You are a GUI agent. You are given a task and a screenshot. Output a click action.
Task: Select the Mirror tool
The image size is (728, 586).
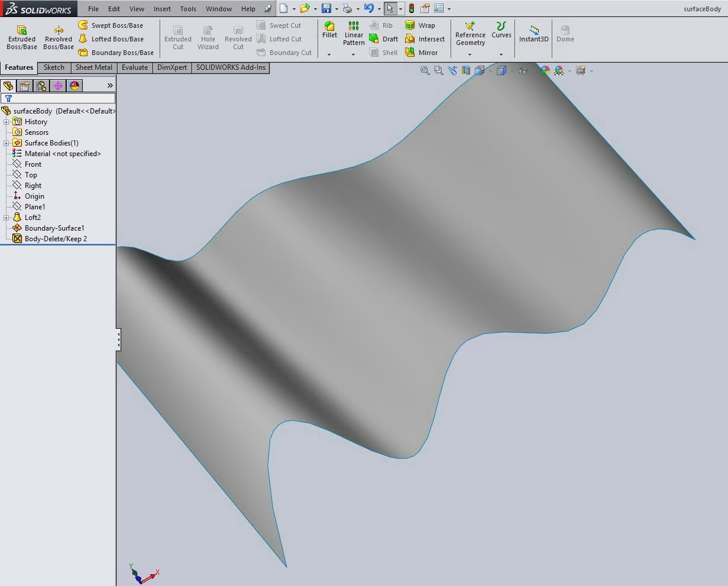click(422, 53)
